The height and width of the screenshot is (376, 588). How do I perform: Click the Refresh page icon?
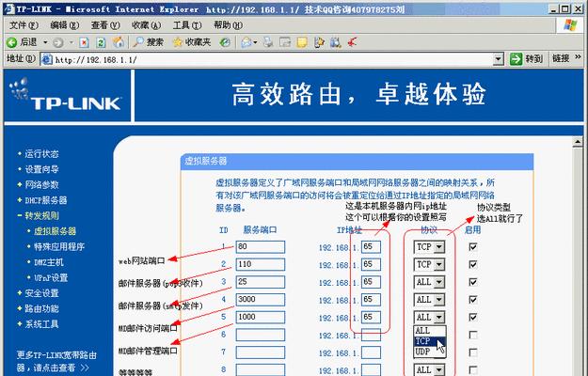coord(101,42)
